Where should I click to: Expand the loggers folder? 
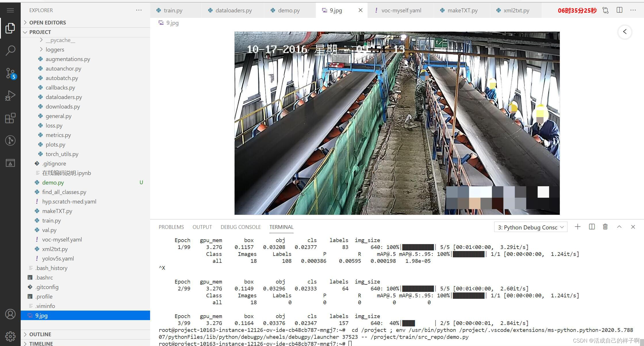coord(55,50)
